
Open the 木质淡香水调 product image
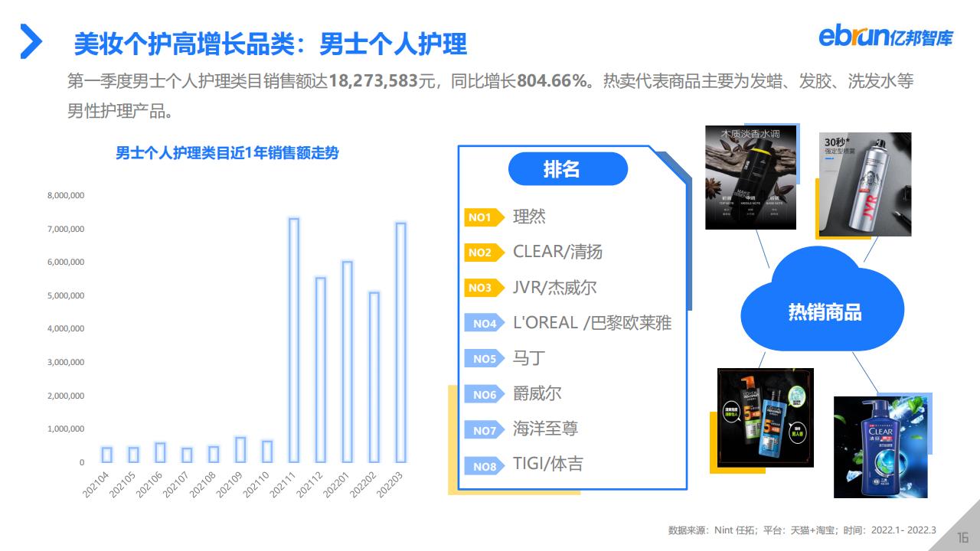(750, 178)
